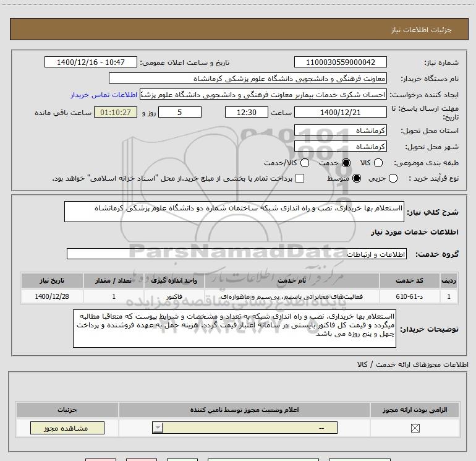Click the اطلاعات خدمات مورد نیاز heading

414,232
